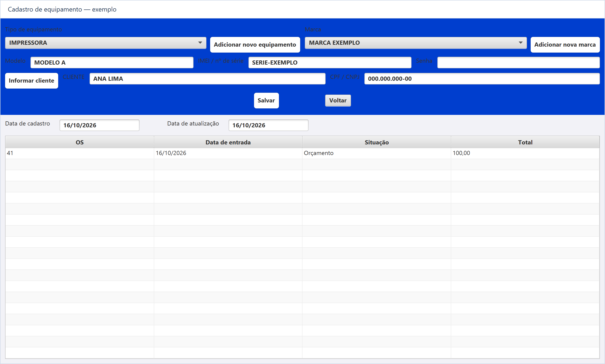Click Adicionar nova marca button
Image resolution: width=605 pixels, height=364 pixels.
coord(565,45)
